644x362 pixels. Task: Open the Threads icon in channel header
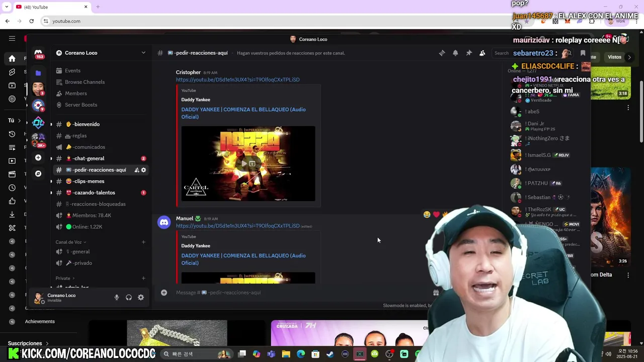point(442,53)
